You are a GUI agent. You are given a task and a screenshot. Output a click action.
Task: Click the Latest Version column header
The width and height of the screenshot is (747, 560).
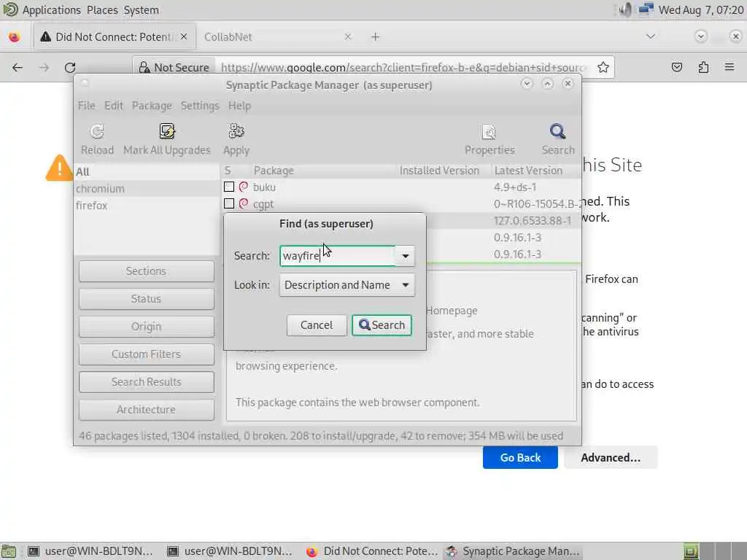[535, 171]
